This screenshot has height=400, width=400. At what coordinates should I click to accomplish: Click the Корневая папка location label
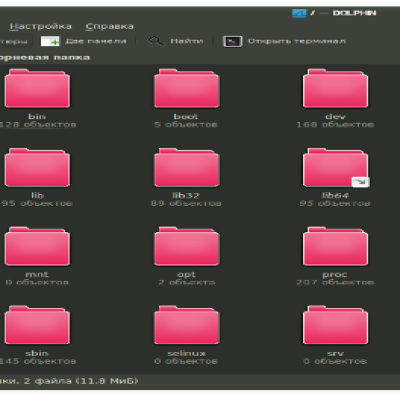tap(45, 58)
